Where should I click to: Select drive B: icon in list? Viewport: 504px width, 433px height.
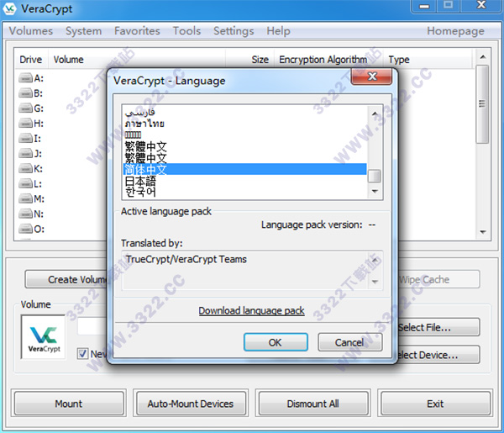coord(25,93)
